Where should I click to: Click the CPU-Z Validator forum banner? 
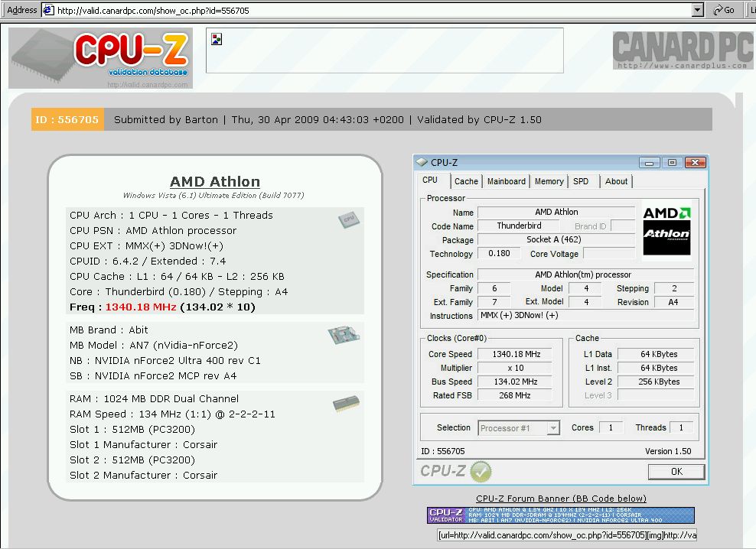click(x=561, y=515)
